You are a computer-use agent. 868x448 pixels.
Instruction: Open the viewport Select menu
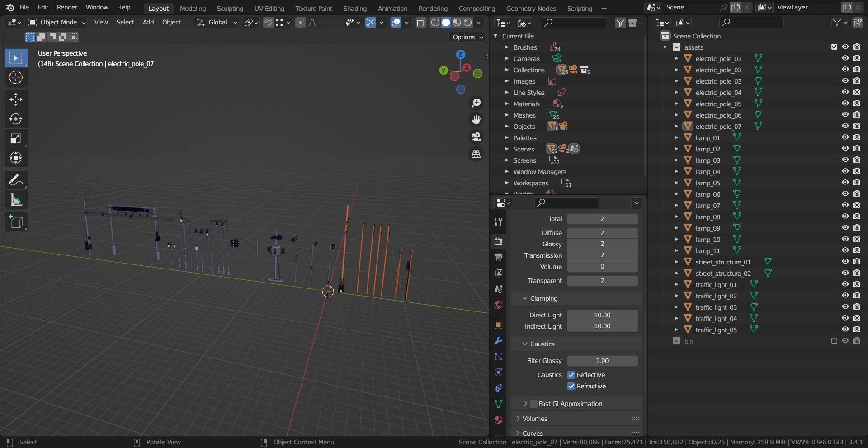[125, 22]
